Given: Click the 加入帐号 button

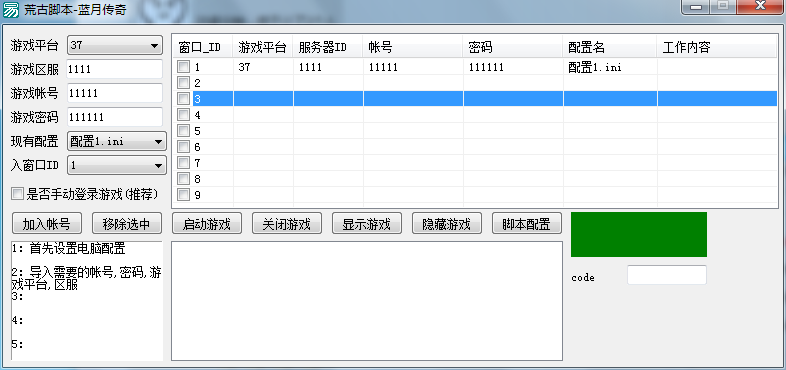Looking at the screenshot, I should [x=47, y=224].
